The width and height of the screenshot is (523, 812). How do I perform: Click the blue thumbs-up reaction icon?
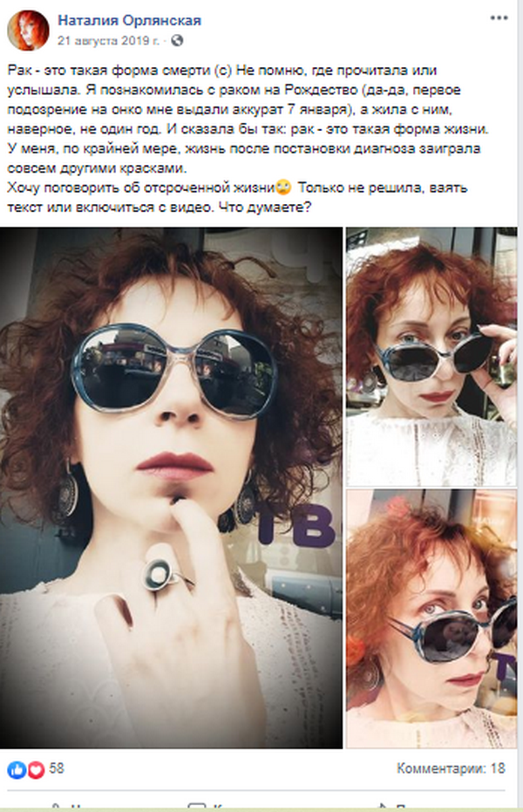(17, 770)
